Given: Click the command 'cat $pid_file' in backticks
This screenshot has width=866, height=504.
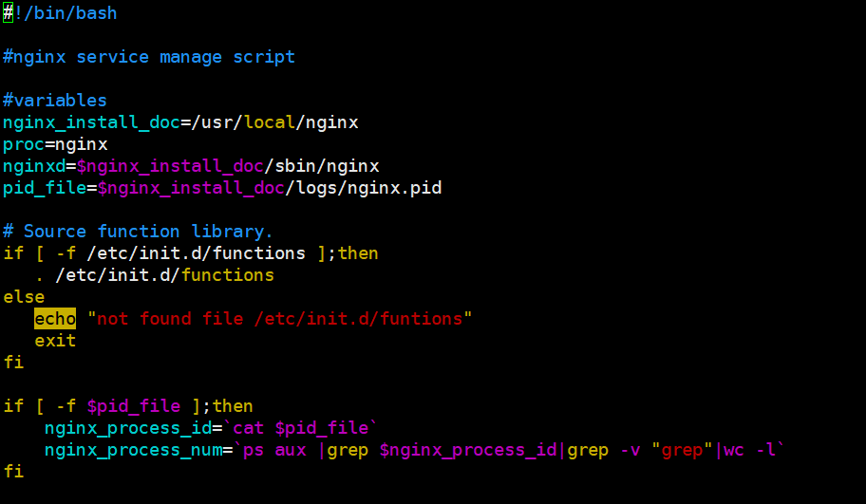Looking at the screenshot, I should point(301,428).
